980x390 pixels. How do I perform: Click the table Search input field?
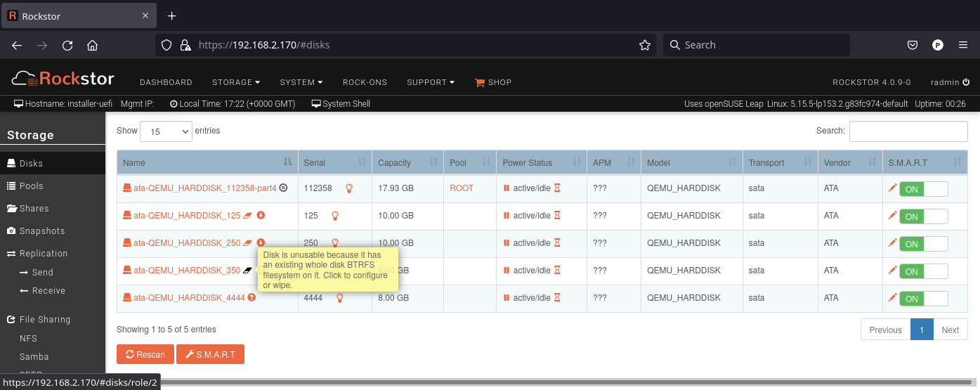point(908,131)
